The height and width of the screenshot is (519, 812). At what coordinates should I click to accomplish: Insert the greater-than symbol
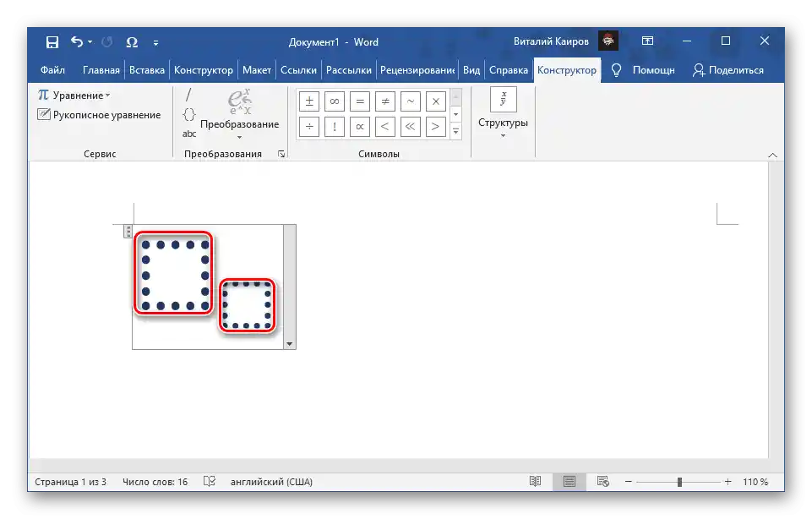point(436,127)
